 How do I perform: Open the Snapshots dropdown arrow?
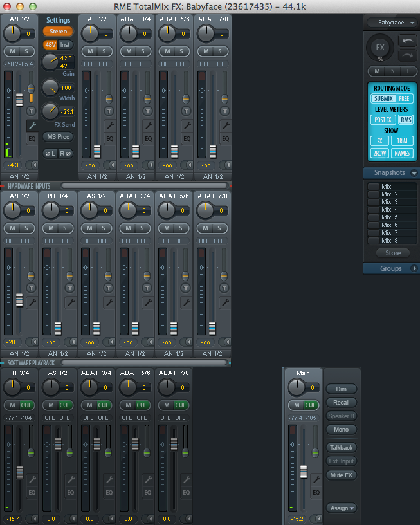pyautogui.click(x=414, y=173)
